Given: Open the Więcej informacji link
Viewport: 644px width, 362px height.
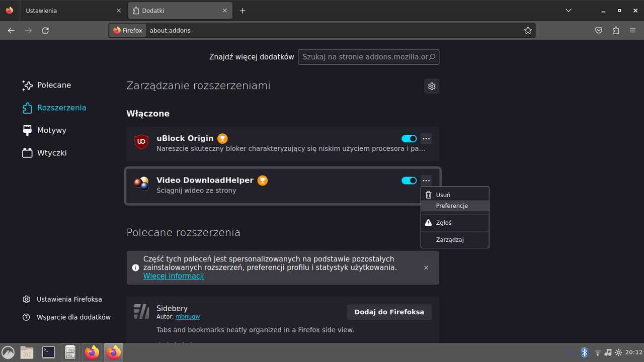Looking at the screenshot, I should click(x=174, y=276).
